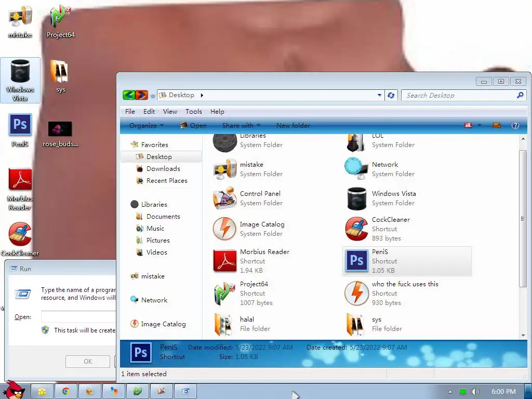Open the address bar history dropdown

(379, 96)
